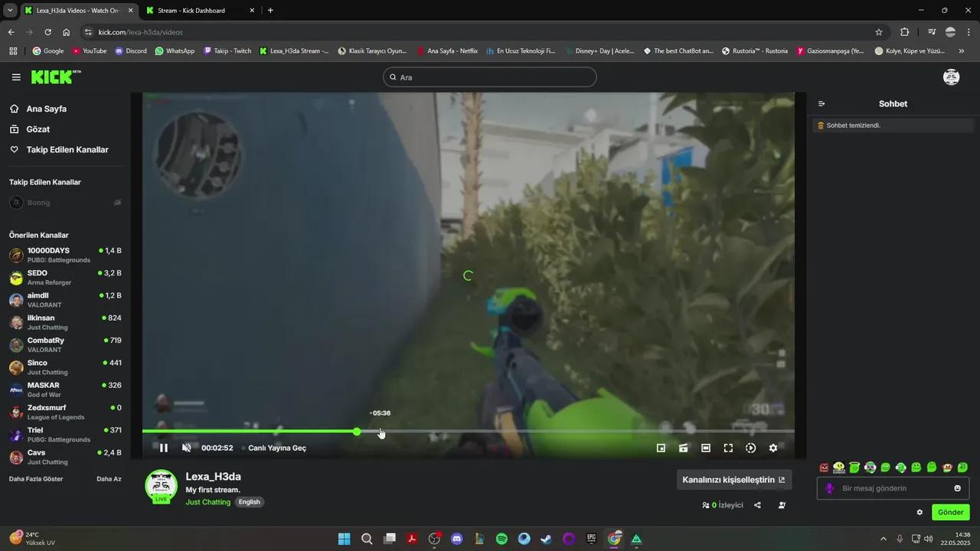This screenshot has width=980, height=551.
Task: Reload the current page
Action: pyautogui.click(x=47, y=32)
